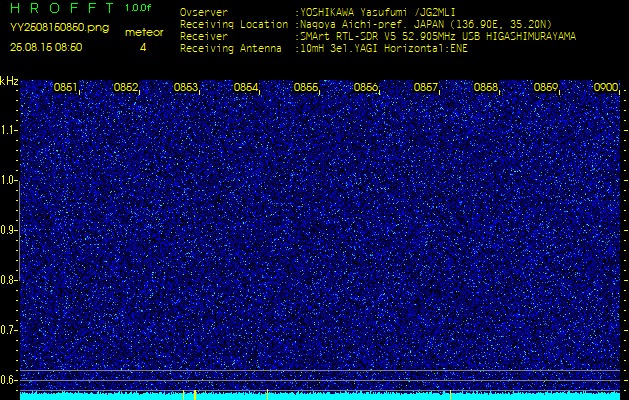Viewport: 629px width, 400px height.
Task: Click the 0.9 kHz axis value
Action: [8, 230]
